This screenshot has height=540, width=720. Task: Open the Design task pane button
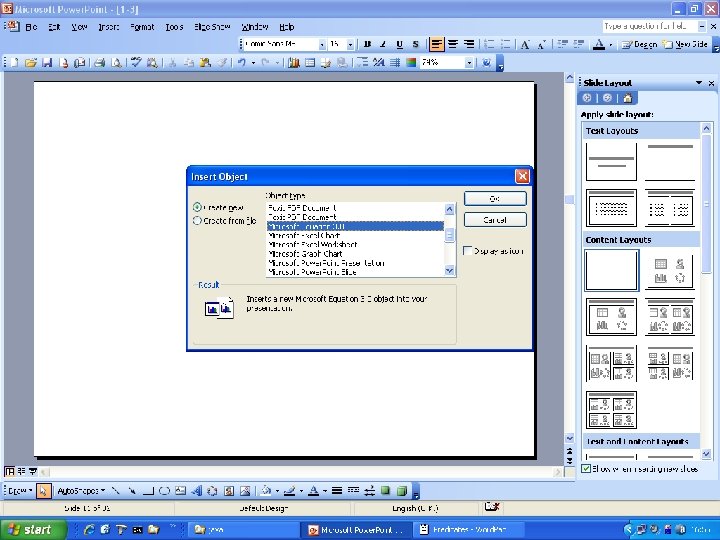pos(639,45)
